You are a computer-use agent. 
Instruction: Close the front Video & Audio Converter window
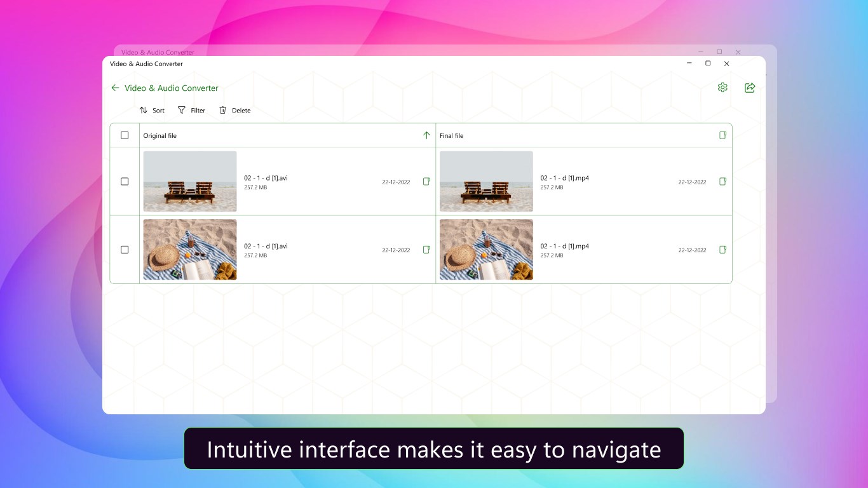tap(726, 64)
